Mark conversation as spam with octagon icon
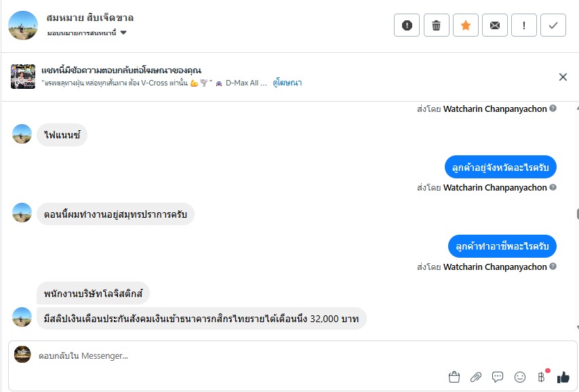Image resolution: width=579 pixels, height=392 pixels. [x=407, y=26]
